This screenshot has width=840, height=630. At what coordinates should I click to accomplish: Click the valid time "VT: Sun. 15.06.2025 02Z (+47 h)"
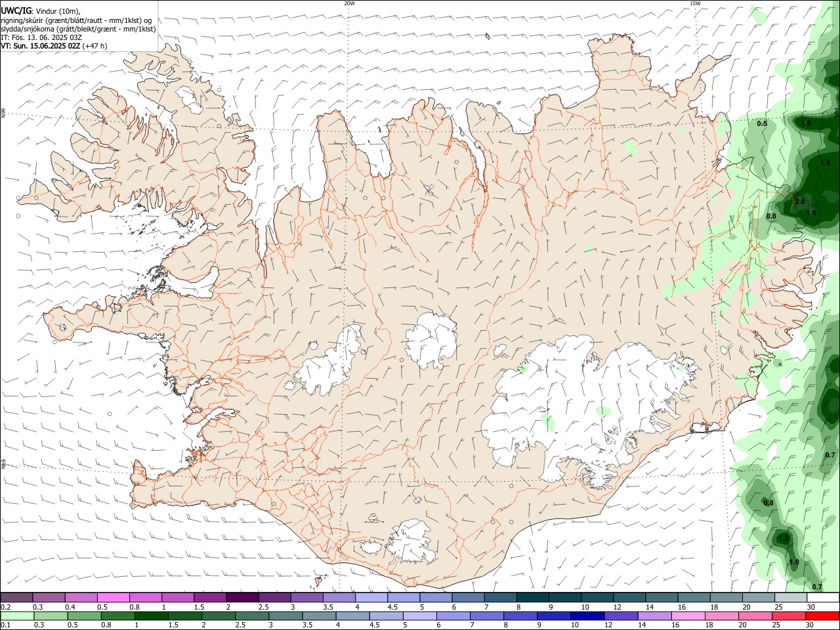[x=54, y=46]
